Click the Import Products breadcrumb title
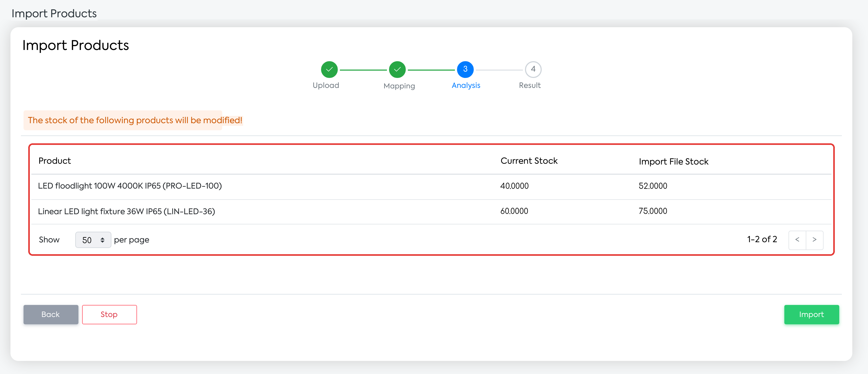The height and width of the screenshot is (374, 868). [54, 14]
